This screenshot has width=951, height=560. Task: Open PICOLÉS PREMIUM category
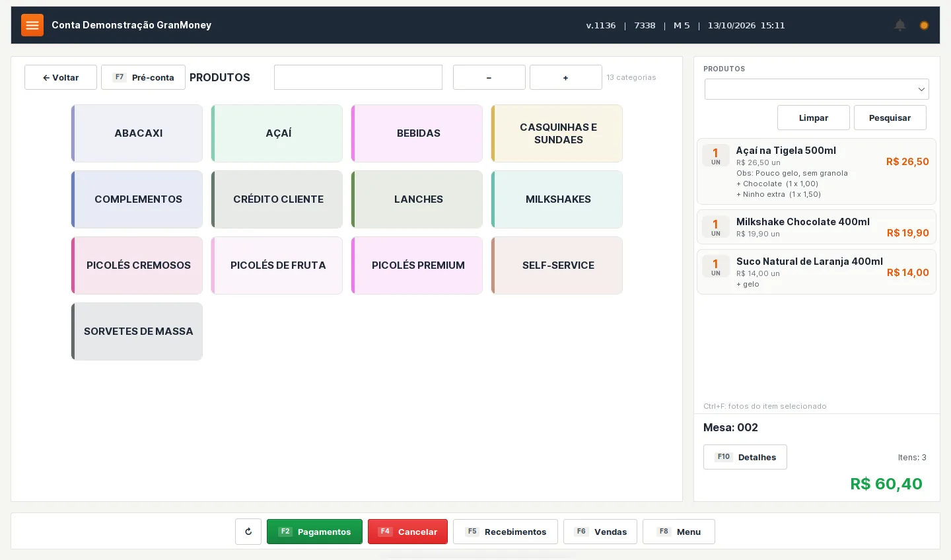tap(417, 265)
